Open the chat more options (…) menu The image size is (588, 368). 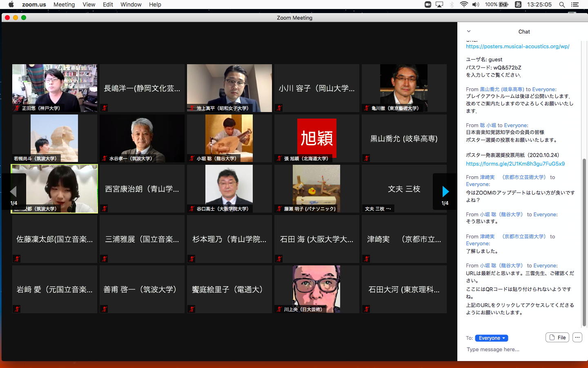577,337
